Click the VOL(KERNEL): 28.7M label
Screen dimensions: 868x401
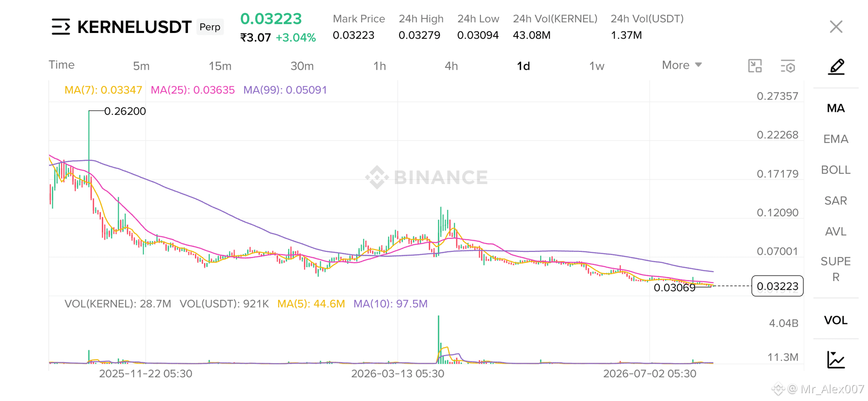(118, 304)
